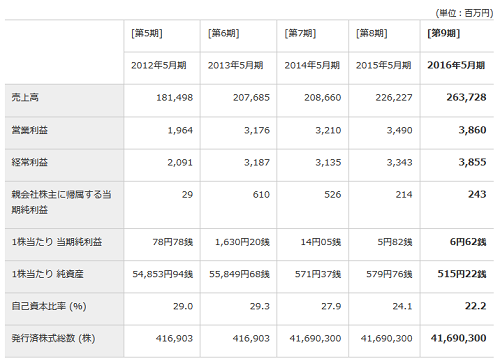The height and width of the screenshot is (361, 500).
Task: Click the net assets value 579円76銭
Action: click(389, 274)
